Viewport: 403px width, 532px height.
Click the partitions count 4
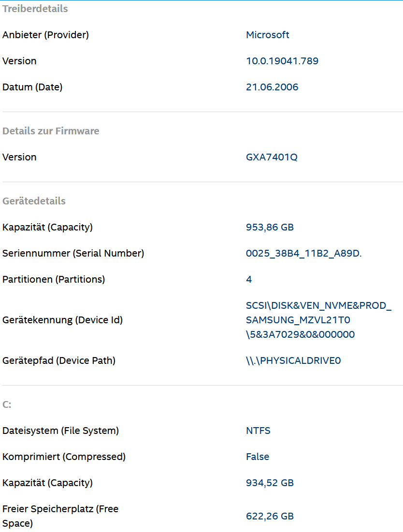pyautogui.click(x=249, y=279)
